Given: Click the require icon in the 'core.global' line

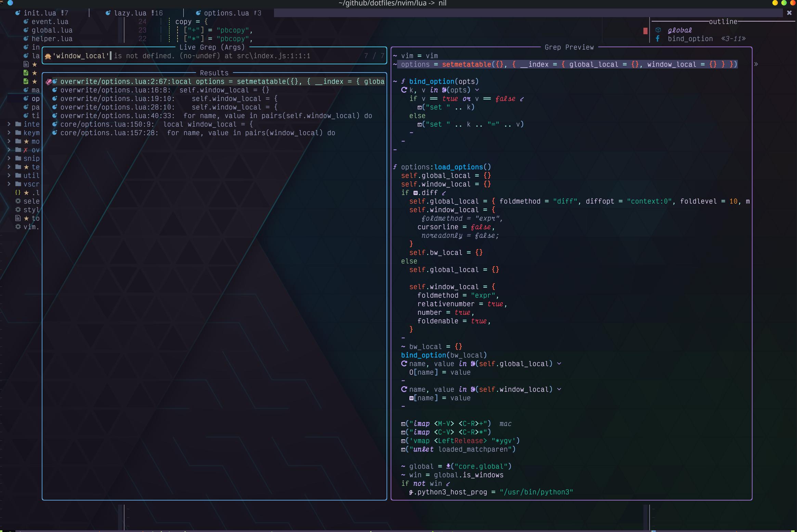Looking at the screenshot, I should coord(448,466).
